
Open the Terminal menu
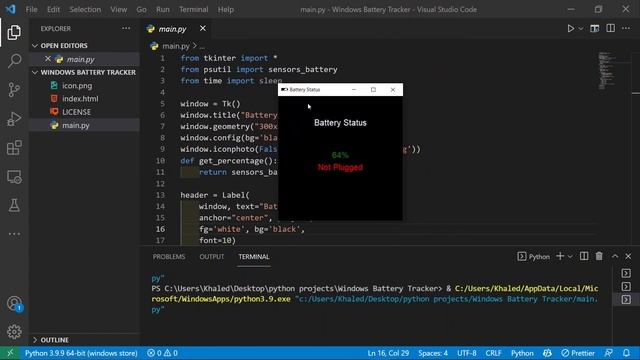tap(193, 9)
